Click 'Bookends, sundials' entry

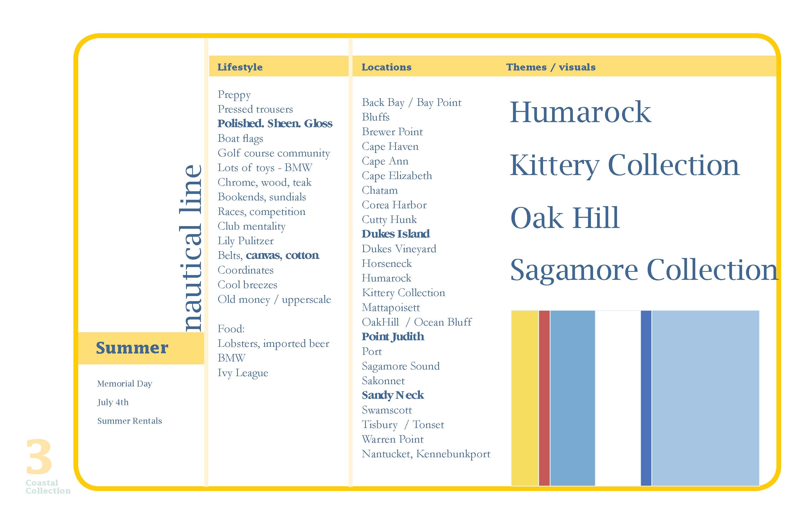262,197
